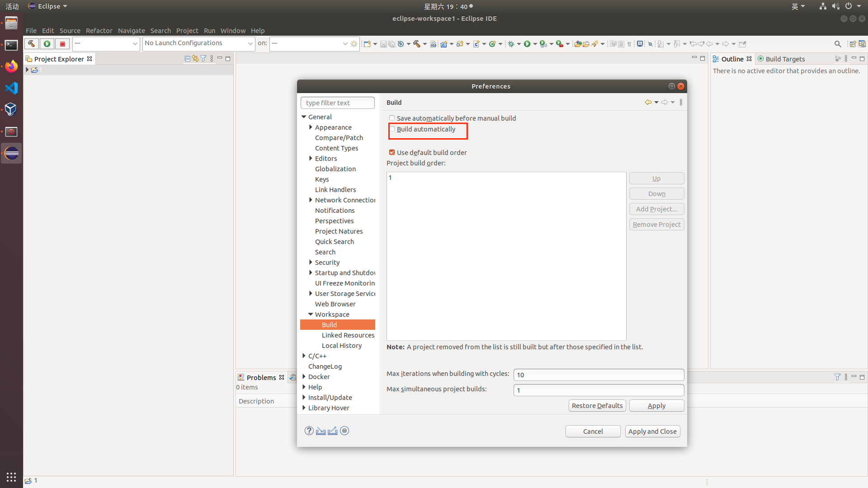Open the File menu

(x=31, y=31)
